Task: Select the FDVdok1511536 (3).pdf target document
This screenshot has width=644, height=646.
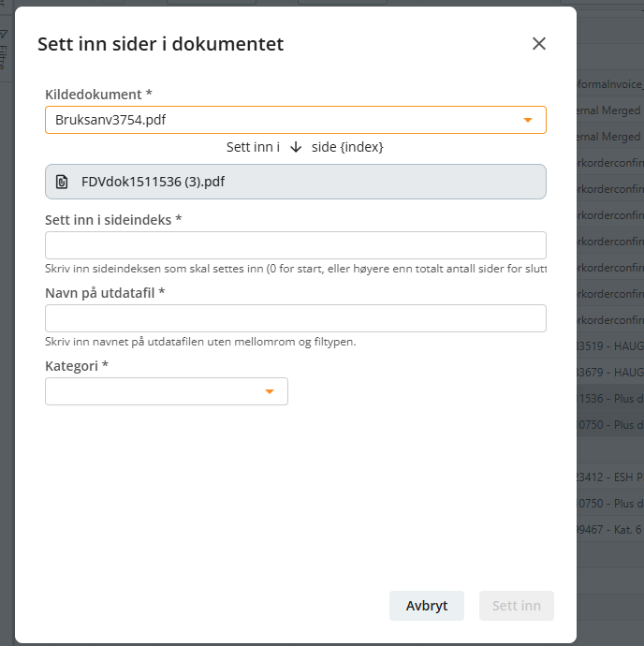Action: [x=296, y=182]
